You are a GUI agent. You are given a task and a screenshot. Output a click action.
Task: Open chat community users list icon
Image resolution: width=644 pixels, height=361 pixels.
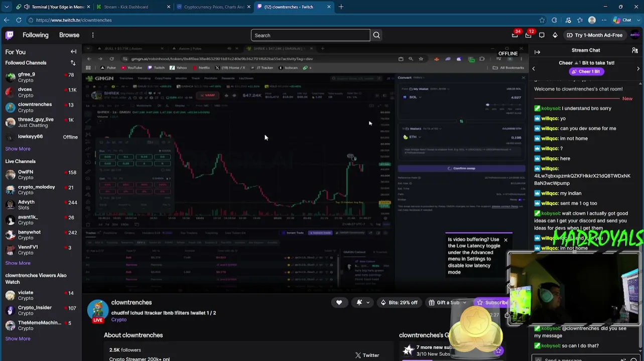coord(635,50)
